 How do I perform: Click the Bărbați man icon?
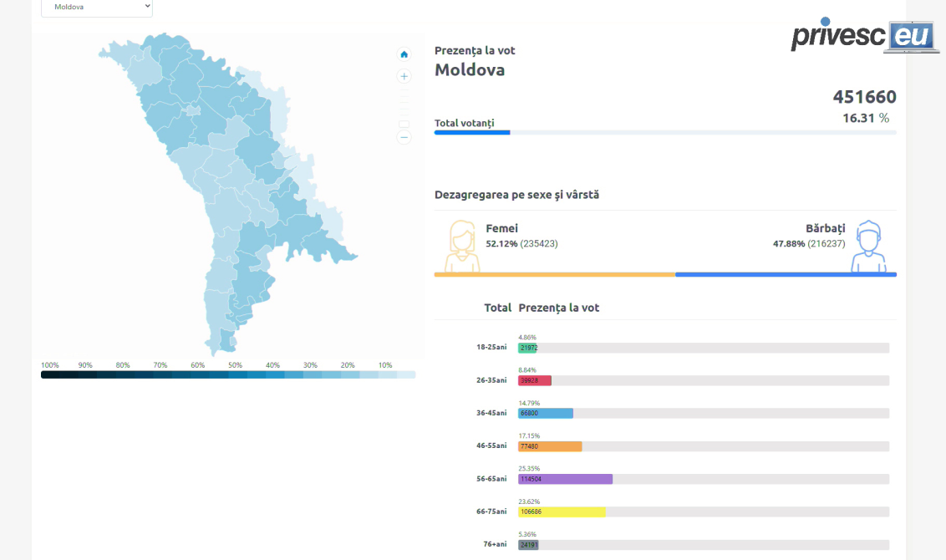pos(868,247)
